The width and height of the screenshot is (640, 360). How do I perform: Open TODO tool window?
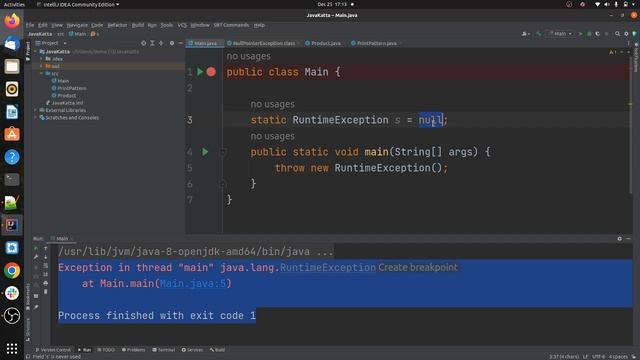click(106, 350)
